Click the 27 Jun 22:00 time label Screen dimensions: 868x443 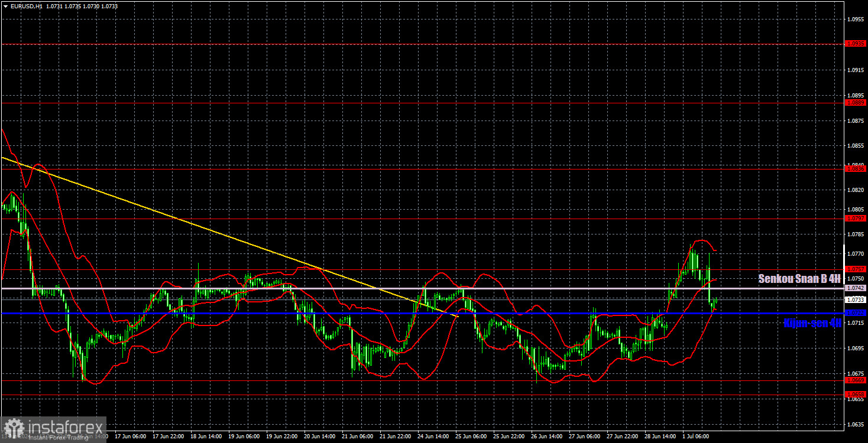click(x=623, y=437)
